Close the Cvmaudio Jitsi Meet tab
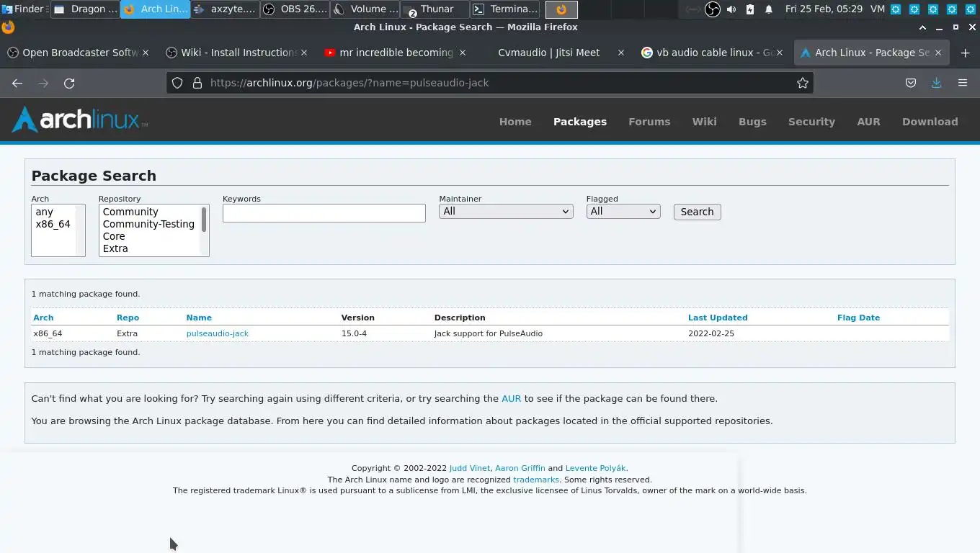This screenshot has height=553, width=980. (621, 53)
